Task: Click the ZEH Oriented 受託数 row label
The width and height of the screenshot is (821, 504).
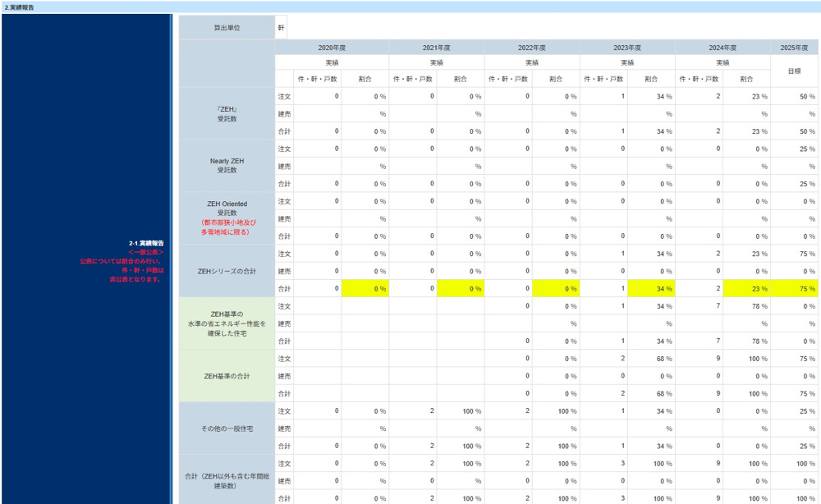Action: 227,218
